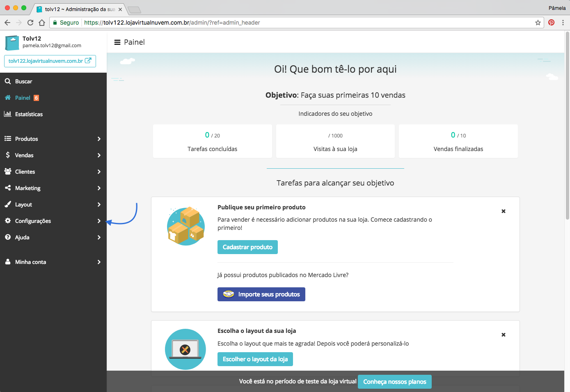Click the hamburger menu icon beside Painel
Viewport: 570px width, 392px height.
coord(117,42)
